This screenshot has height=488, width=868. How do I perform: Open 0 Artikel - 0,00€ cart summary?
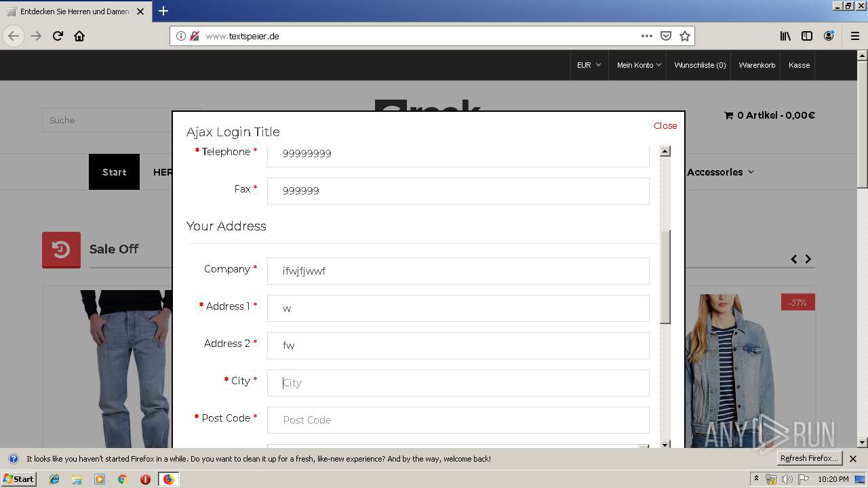[x=770, y=115]
